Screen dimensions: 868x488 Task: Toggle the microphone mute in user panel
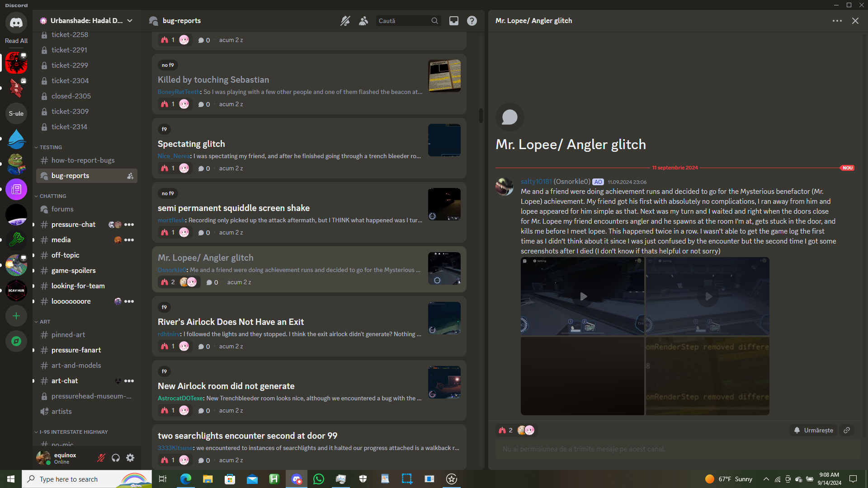tap(101, 458)
